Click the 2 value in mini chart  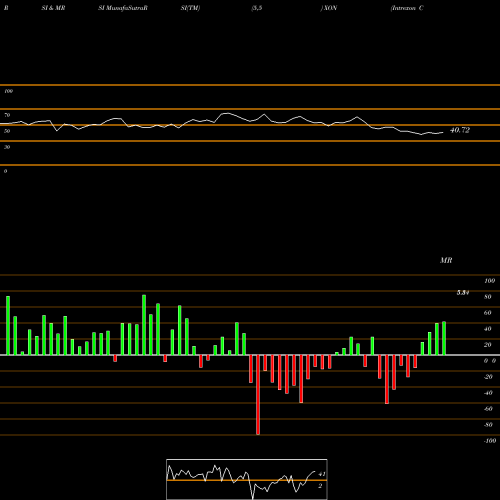coord(320,486)
